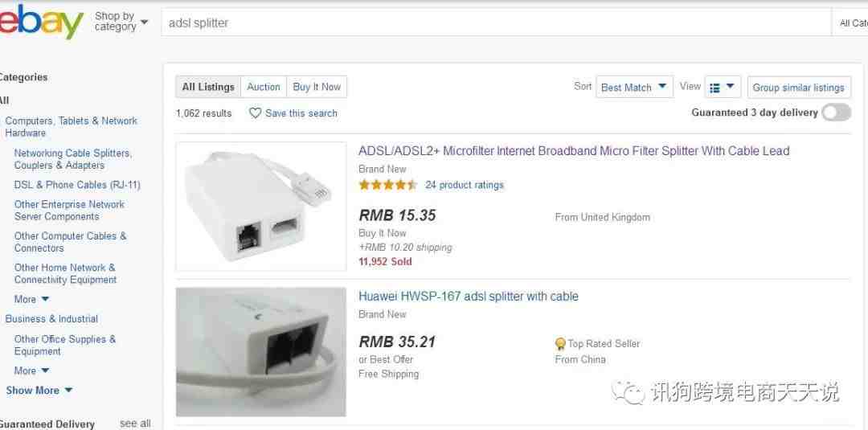The width and height of the screenshot is (868, 430).
Task: Toggle Guaranteed 3 day delivery switch
Action: coord(836,113)
